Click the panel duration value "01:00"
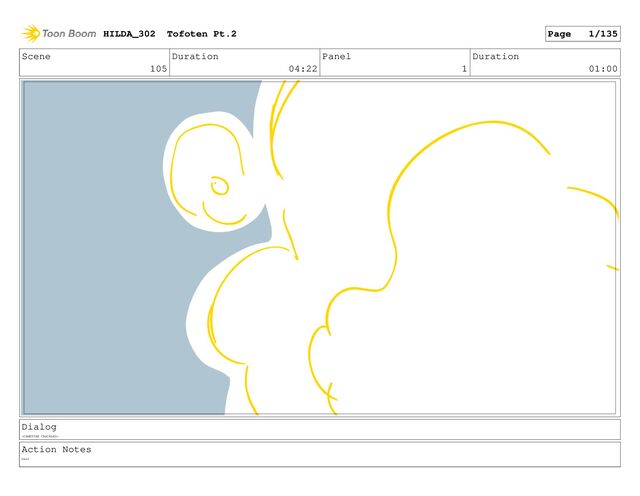Screen dimensions: 640x496 (603, 69)
